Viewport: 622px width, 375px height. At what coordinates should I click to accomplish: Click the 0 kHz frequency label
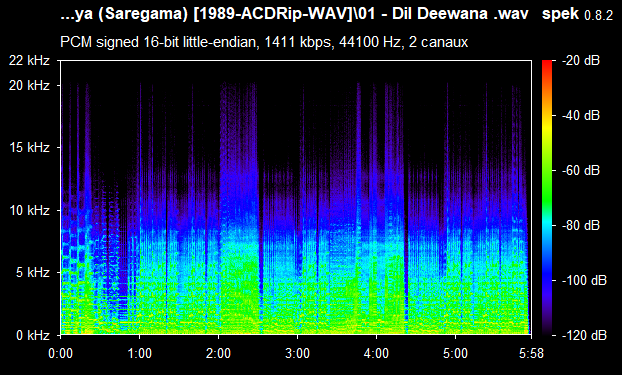click(33, 335)
